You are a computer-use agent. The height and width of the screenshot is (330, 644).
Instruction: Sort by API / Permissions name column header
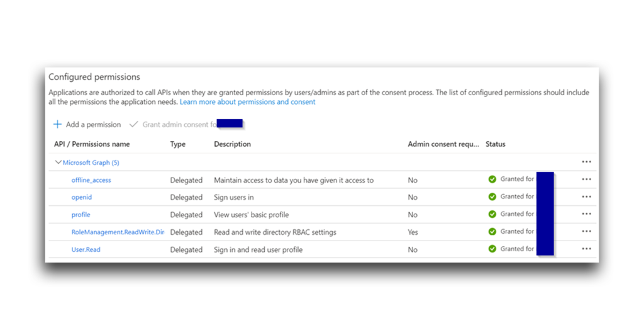[x=92, y=144]
